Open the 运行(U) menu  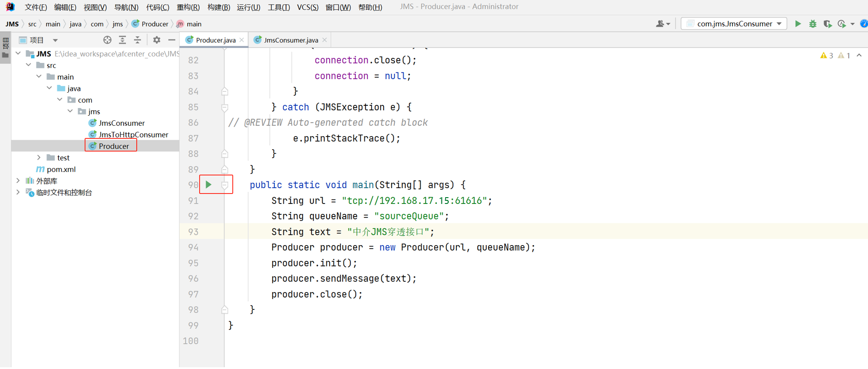pyautogui.click(x=248, y=7)
